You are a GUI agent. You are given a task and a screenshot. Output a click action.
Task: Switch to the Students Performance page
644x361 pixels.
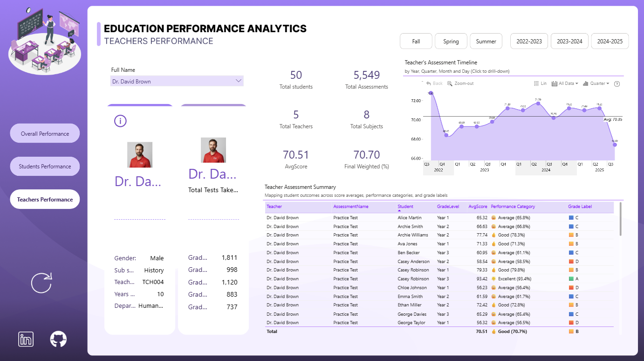click(45, 167)
